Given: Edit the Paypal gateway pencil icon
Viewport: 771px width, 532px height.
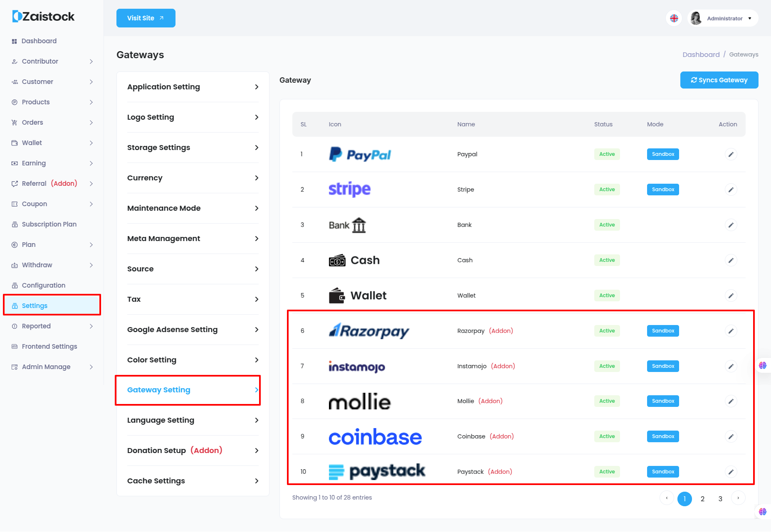Looking at the screenshot, I should [731, 154].
